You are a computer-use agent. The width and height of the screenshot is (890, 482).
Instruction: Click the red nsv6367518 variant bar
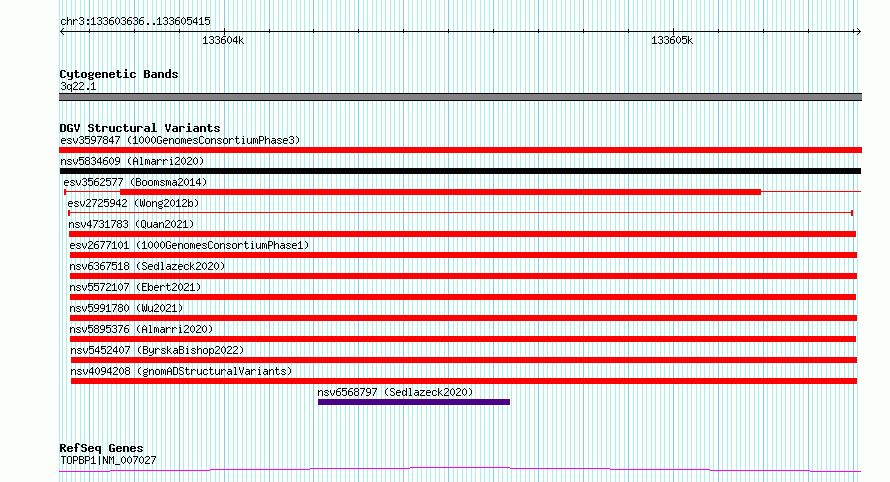coord(463,276)
